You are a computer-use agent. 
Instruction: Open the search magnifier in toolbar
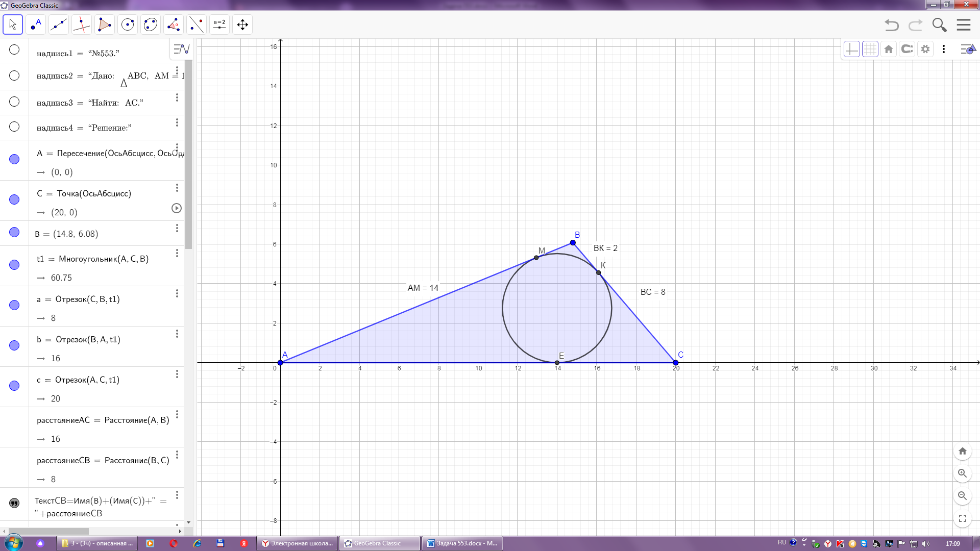[939, 25]
